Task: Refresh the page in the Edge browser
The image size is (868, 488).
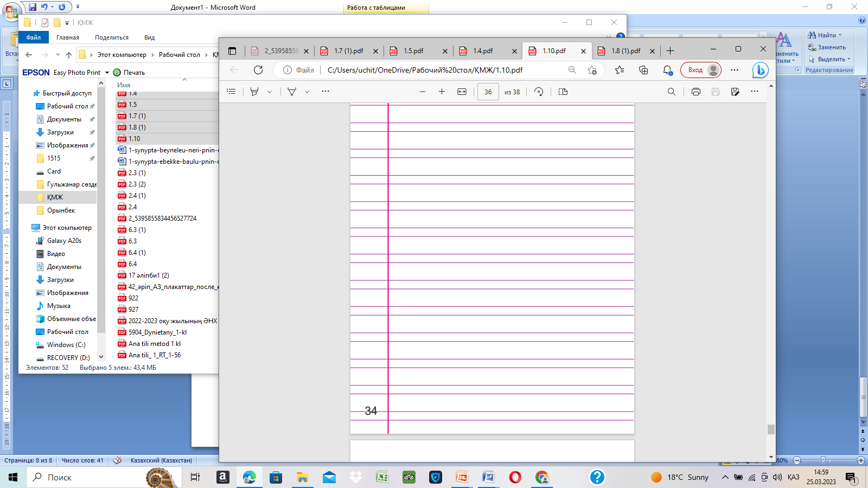Action: pyautogui.click(x=258, y=70)
